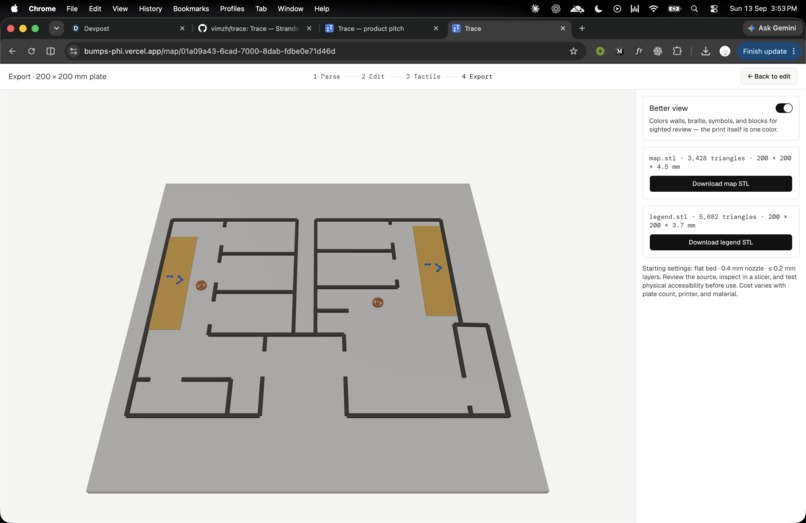
Task: View site information icon in address bar
Action: pyautogui.click(x=74, y=51)
